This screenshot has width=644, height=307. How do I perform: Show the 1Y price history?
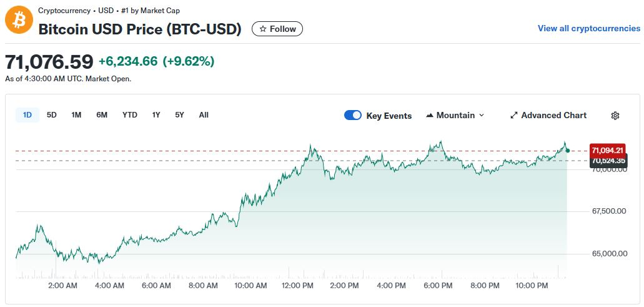point(156,115)
